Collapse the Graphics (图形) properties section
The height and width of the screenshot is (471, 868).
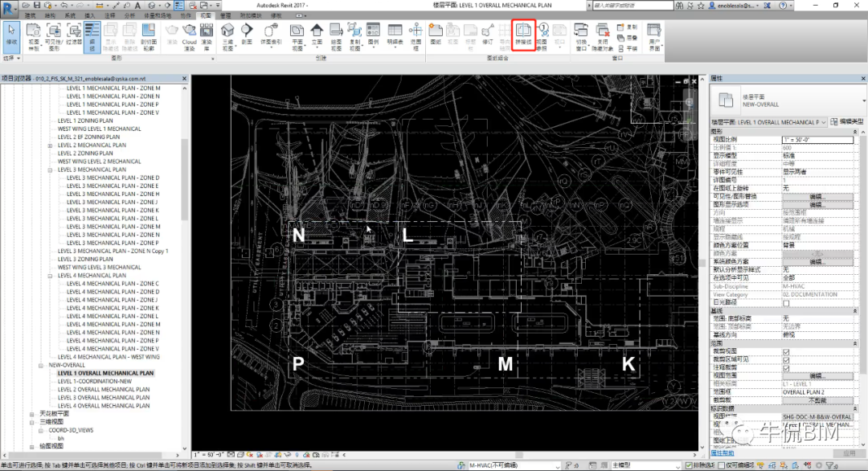[x=855, y=132]
